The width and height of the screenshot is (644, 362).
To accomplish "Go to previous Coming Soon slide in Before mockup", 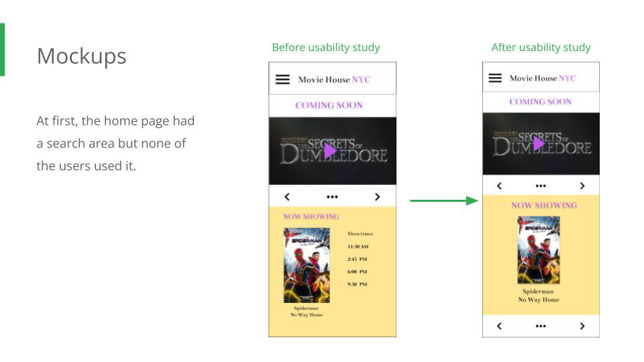I will coord(287,197).
